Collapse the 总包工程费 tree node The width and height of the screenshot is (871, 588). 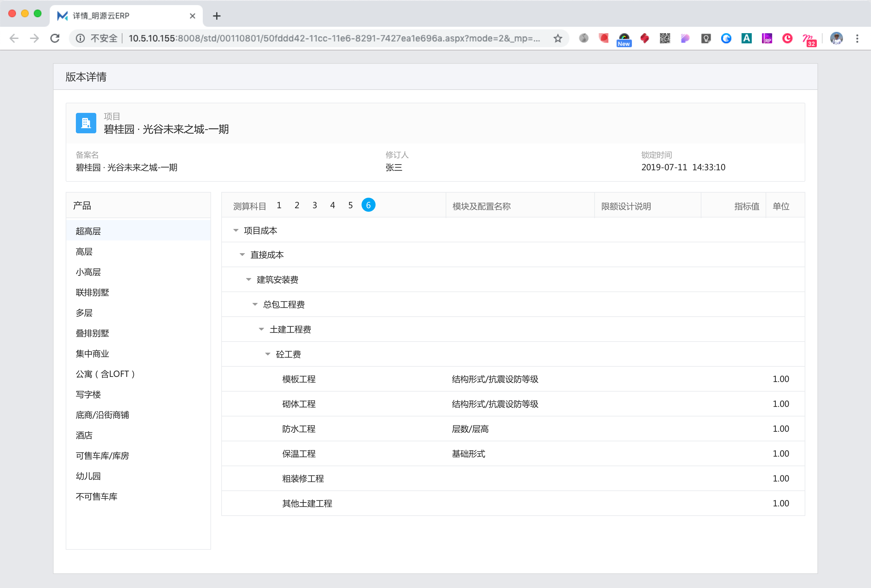click(255, 304)
